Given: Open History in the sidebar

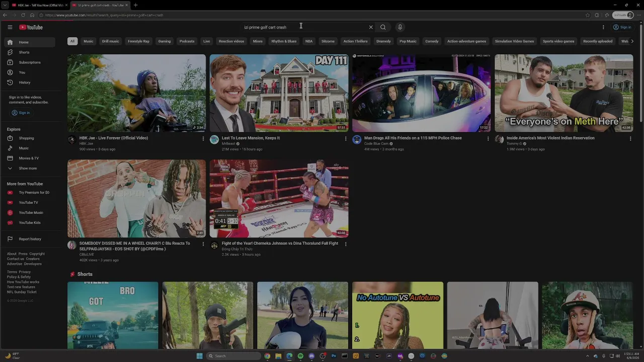Looking at the screenshot, I should tap(30, 82).
